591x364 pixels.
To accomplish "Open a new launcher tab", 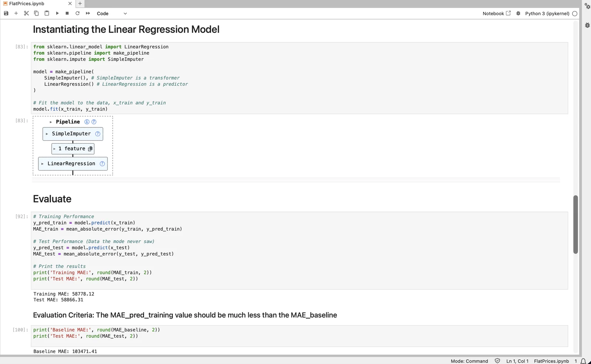I will [x=80, y=4].
